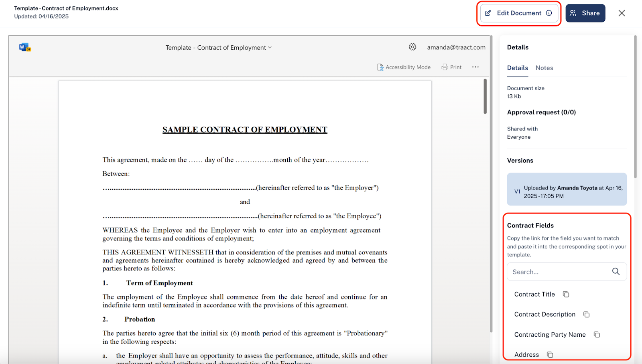Open the viewer settings gear
This screenshot has height=364, width=642.
(x=412, y=47)
